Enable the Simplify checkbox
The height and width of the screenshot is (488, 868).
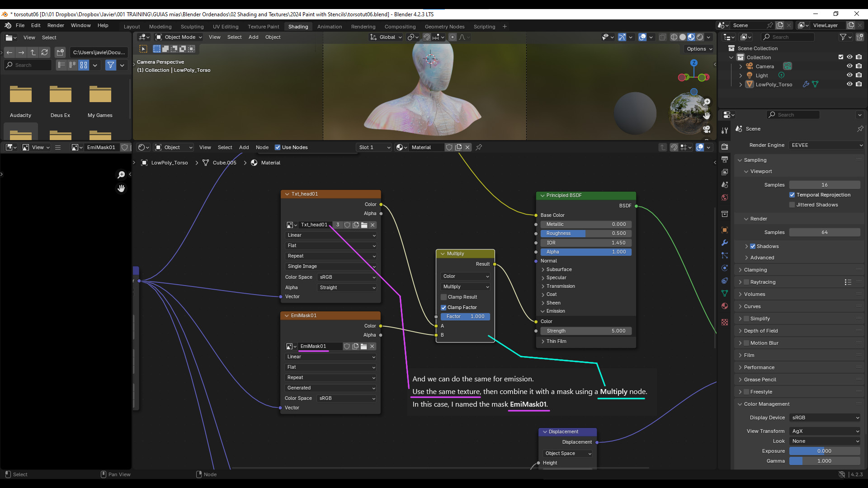point(746,319)
